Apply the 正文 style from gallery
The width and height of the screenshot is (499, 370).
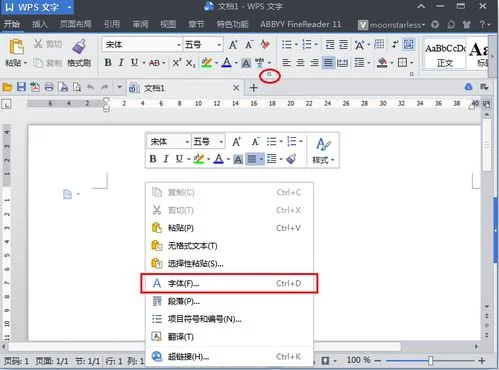[x=445, y=54]
